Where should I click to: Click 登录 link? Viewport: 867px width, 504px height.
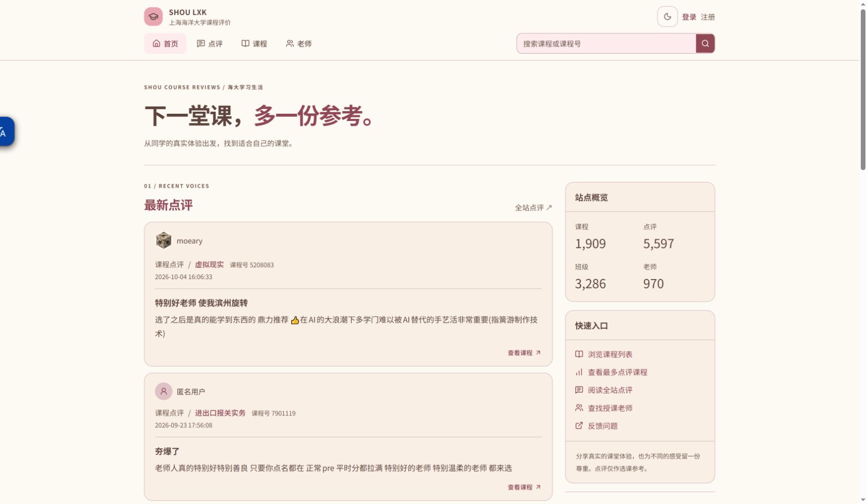[x=689, y=17]
